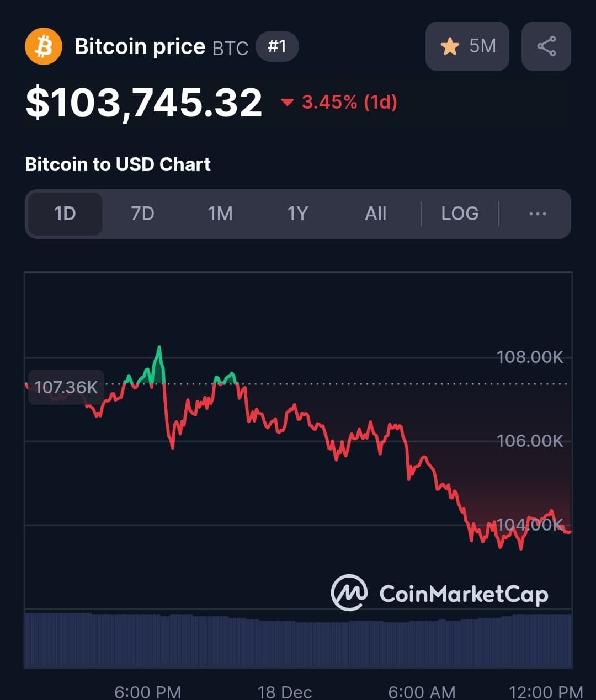Image resolution: width=596 pixels, height=700 pixels.
Task: Click the CoinMarketCap logo watermark
Action: pos(439,594)
